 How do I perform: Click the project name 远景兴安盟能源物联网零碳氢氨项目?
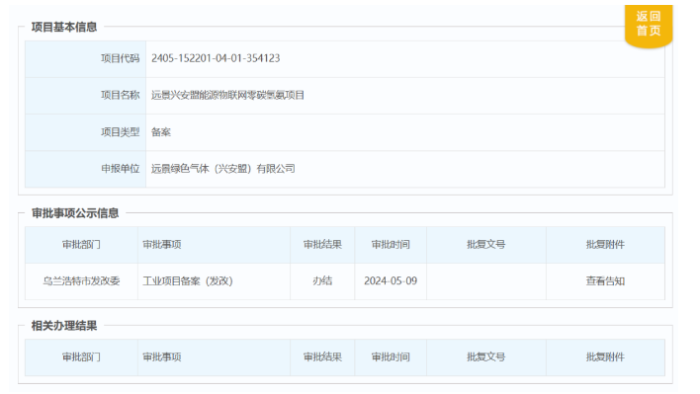pos(228,95)
